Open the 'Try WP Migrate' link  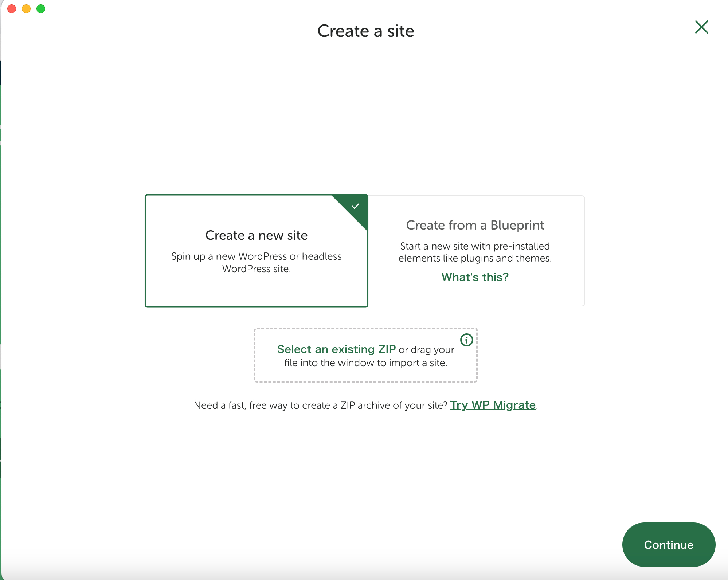(493, 405)
